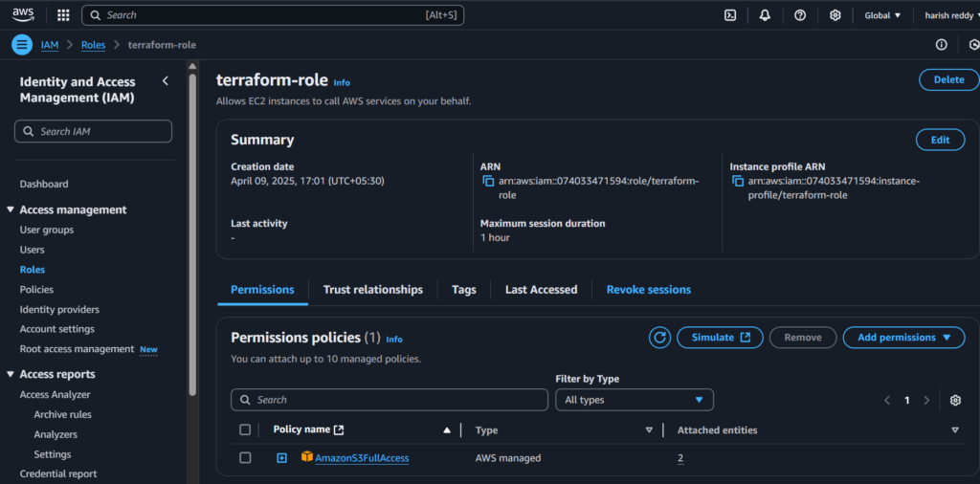Open the help question mark icon
980x484 pixels.
[x=800, y=15]
